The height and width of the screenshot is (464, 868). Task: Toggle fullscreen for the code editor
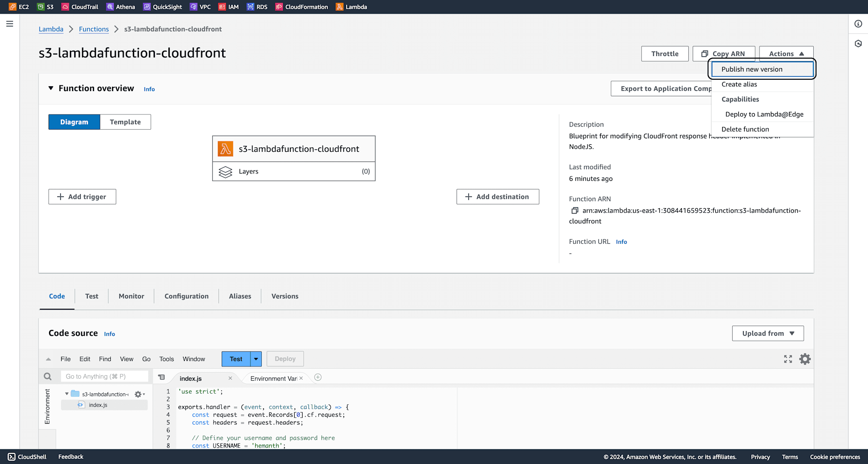click(x=788, y=359)
